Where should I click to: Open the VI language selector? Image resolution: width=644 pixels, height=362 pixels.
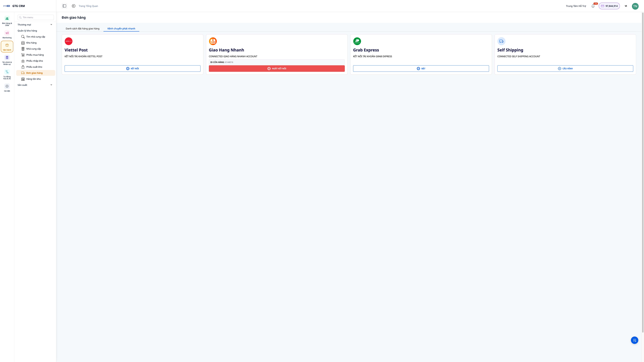pyautogui.click(x=626, y=6)
